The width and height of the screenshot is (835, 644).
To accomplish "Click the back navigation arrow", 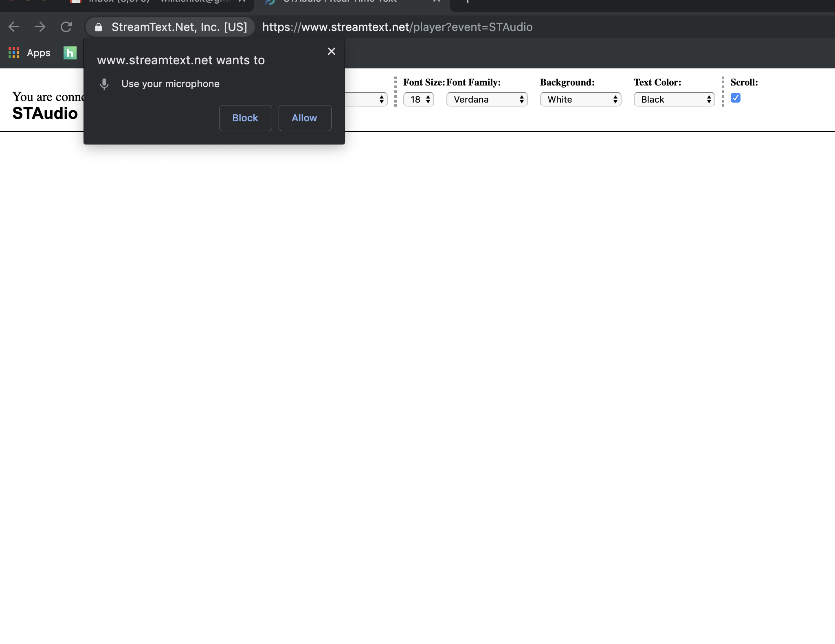I will pyautogui.click(x=14, y=27).
